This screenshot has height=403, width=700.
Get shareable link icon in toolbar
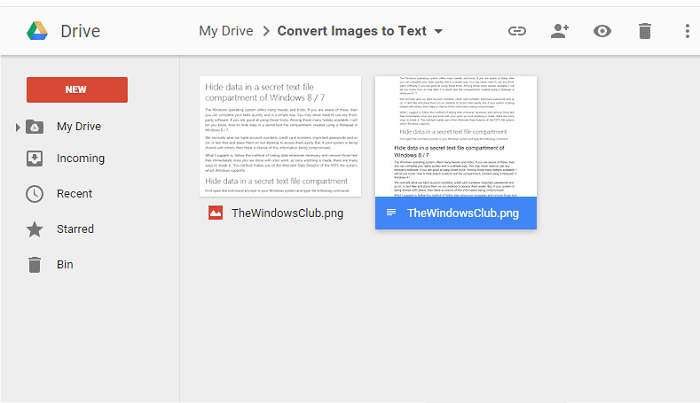[x=517, y=31]
